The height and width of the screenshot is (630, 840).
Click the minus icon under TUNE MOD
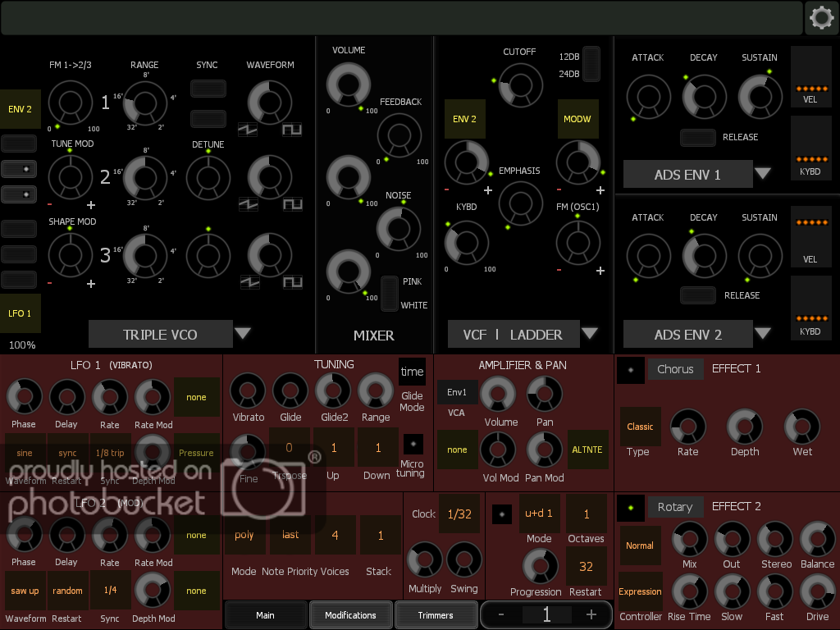(x=50, y=204)
